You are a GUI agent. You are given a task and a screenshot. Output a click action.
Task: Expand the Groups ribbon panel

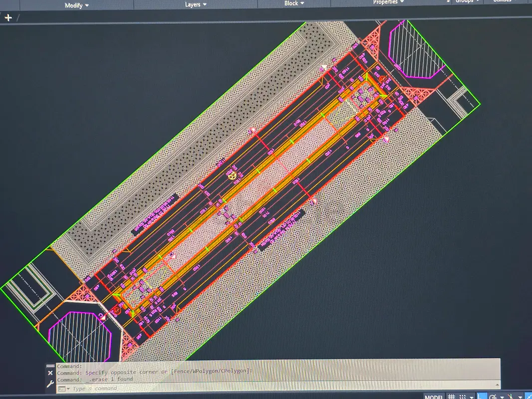467,1
